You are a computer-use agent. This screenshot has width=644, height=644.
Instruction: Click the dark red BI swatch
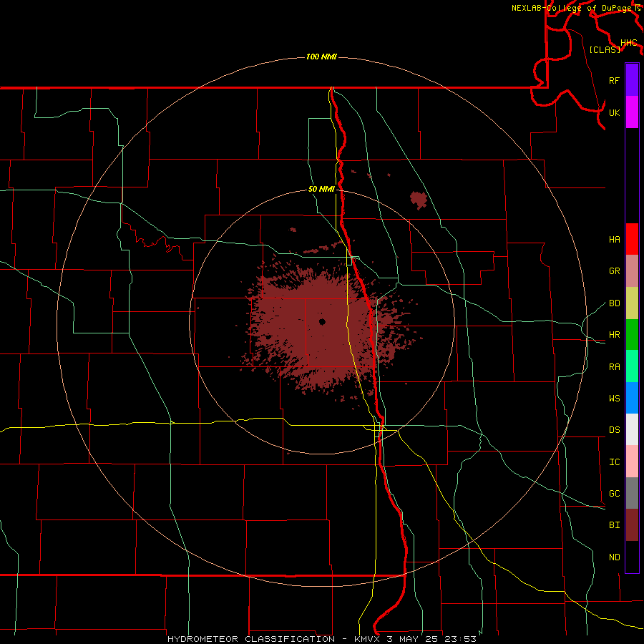point(632,525)
